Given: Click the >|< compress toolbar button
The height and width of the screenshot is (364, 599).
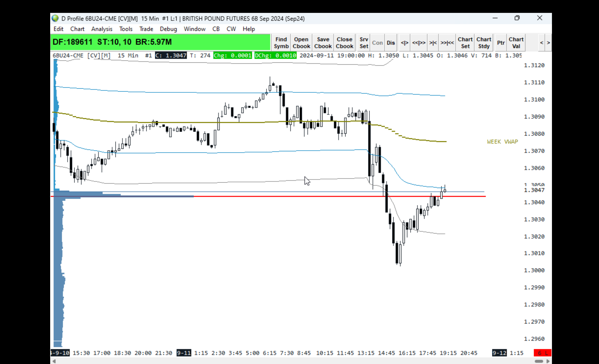Looking at the screenshot, I should point(433,43).
